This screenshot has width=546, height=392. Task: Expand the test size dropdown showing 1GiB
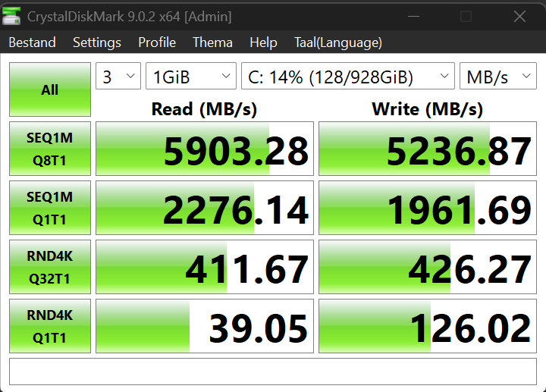click(191, 76)
